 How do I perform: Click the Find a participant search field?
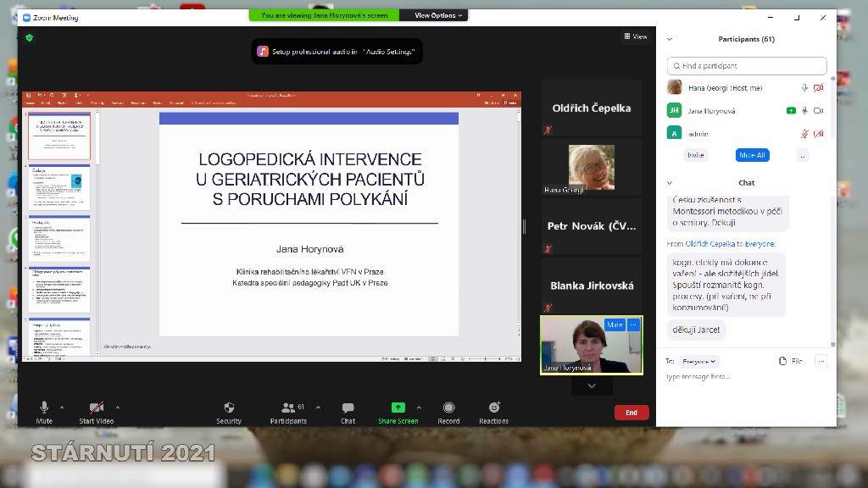click(746, 66)
